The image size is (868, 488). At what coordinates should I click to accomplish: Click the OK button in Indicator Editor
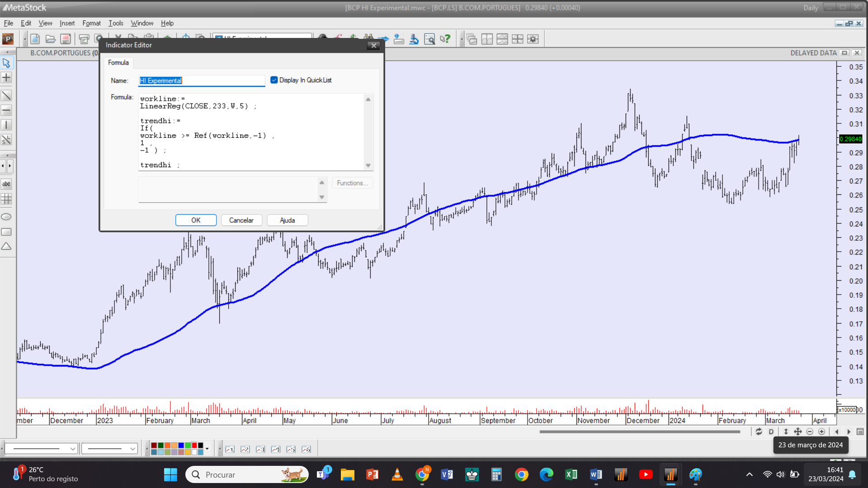point(196,220)
